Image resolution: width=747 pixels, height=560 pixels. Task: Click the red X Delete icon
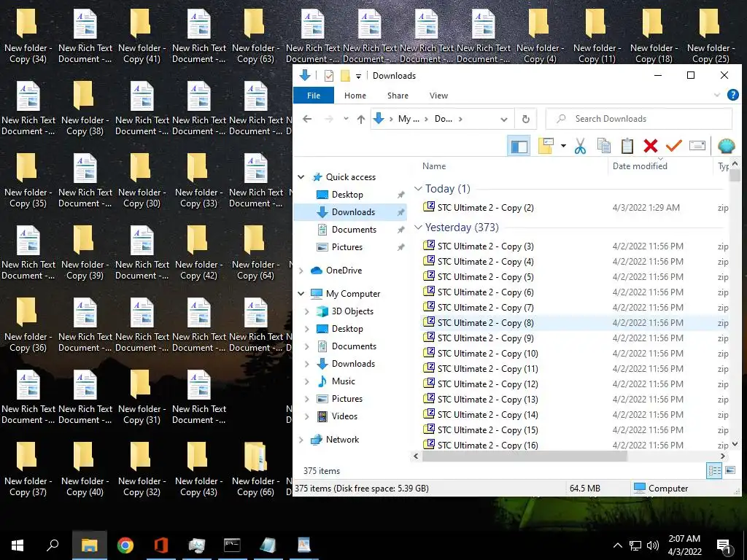coord(650,146)
